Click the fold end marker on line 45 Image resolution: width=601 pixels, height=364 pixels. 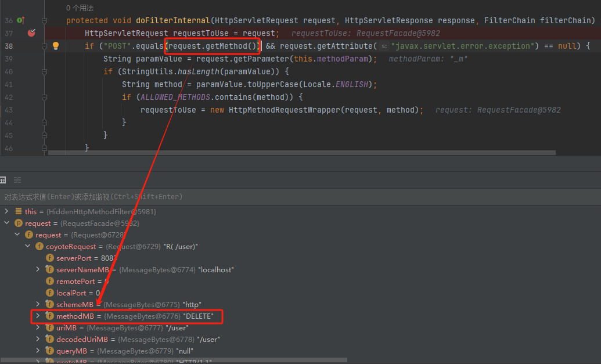coord(45,135)
